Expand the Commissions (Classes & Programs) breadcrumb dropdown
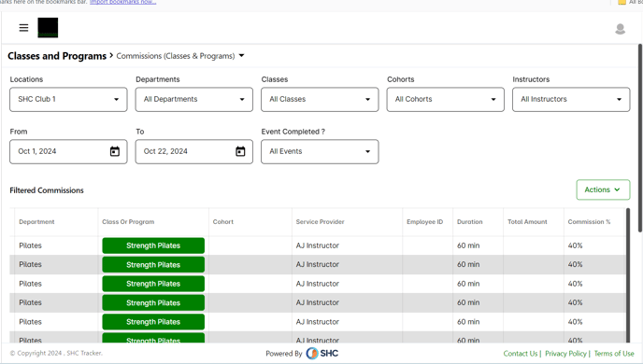Viewport: 643px width, 364px height. 241,56
